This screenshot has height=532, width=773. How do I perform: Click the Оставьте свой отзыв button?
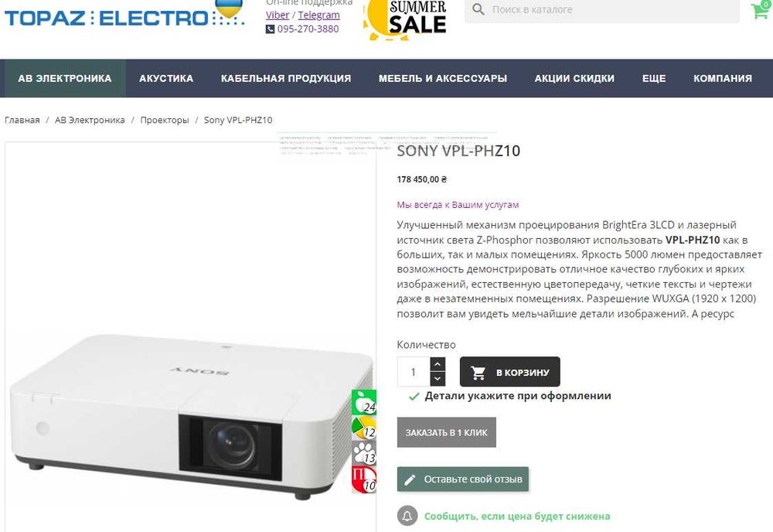463,479
